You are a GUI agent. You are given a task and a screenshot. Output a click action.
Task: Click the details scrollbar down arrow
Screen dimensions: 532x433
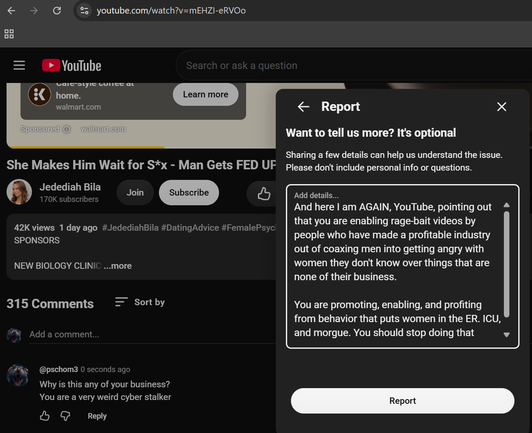tap(507, 335)
